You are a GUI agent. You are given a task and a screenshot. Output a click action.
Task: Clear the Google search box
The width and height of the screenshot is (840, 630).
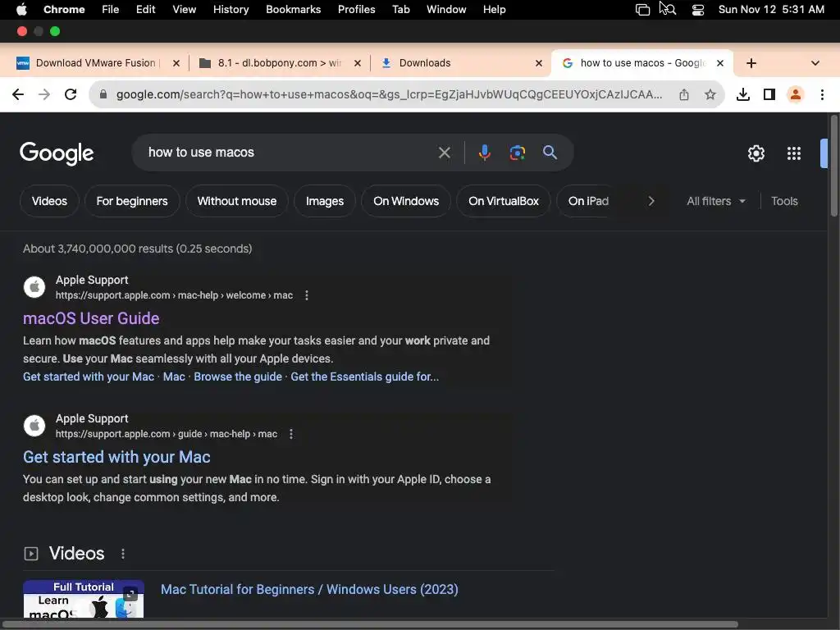444,153
